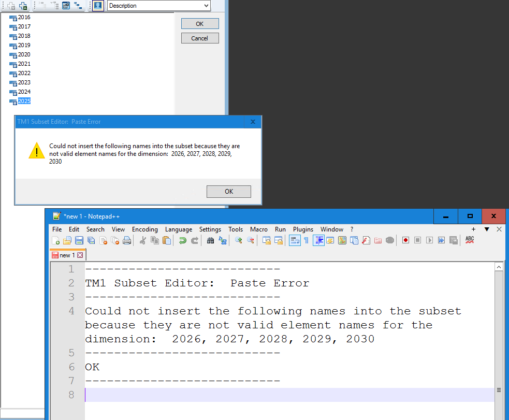Select the 2020 element in the list

pos(24,55)
